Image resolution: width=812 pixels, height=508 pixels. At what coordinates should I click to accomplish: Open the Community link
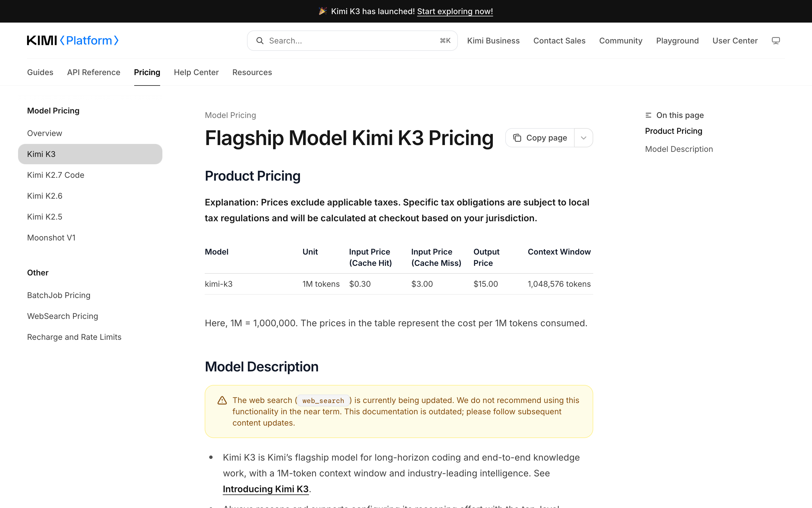[x=621, y=41]
